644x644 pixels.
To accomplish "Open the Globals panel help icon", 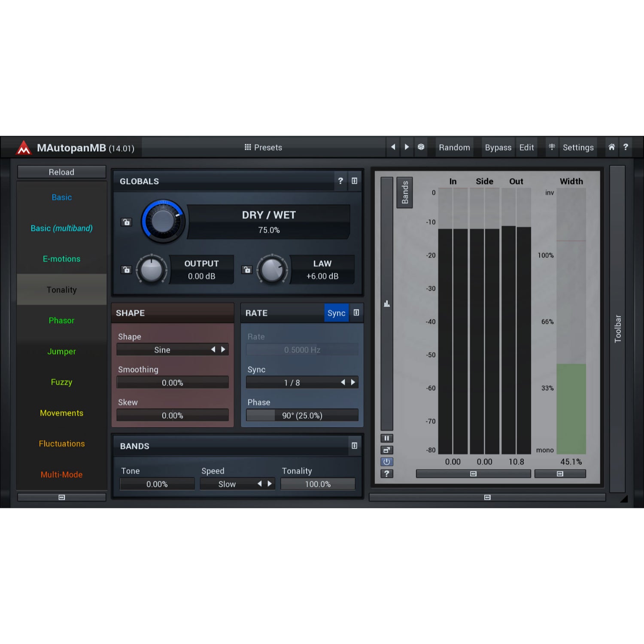I will click(340, 181).
